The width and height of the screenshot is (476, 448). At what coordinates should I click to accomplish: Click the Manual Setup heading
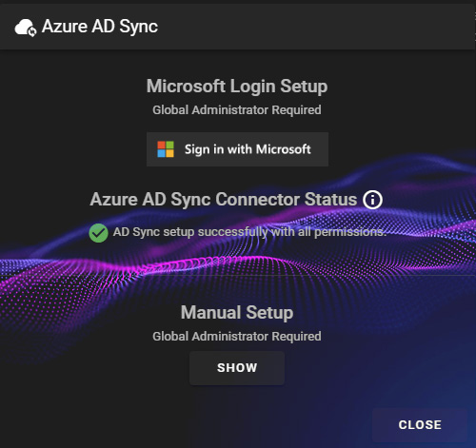pyautogui.click(x=237, y=312)
